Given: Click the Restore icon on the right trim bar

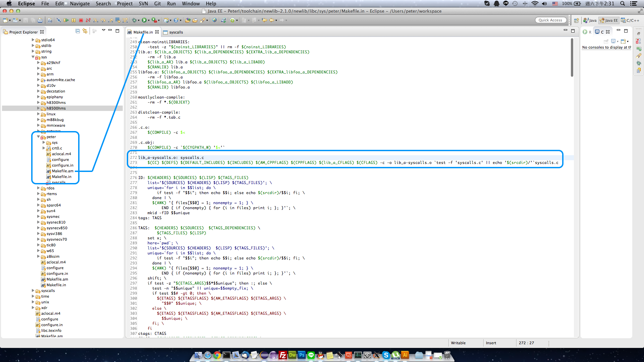Looking at the screenshot, I should pos(639,33).
